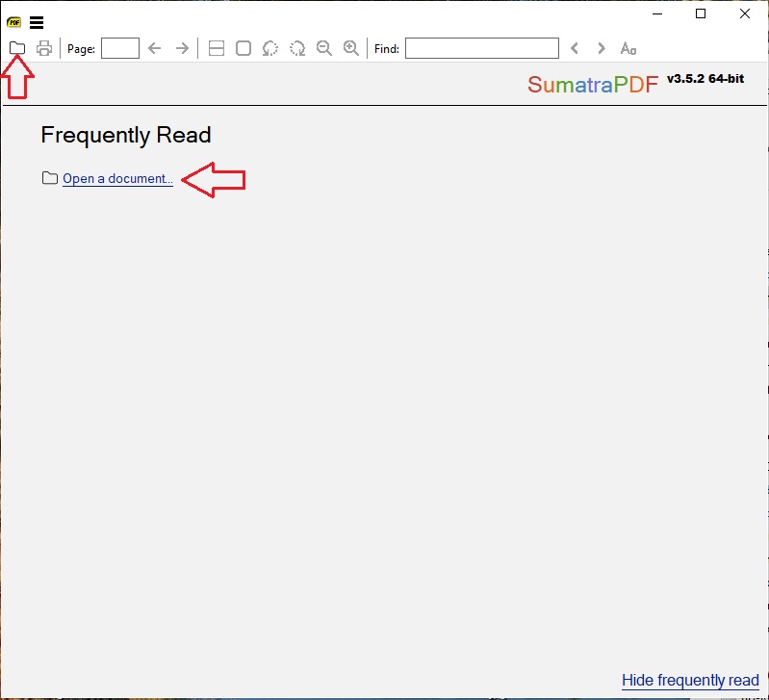Jump to the next find result
Screen dimensions: 769x700
pyautogui.click(x=602, y=48)
